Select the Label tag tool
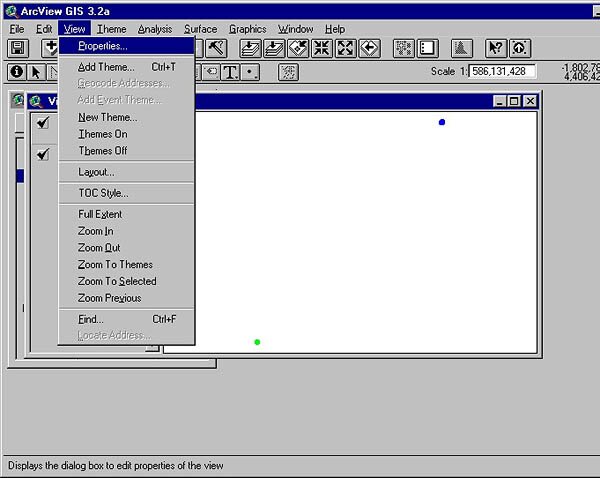The width and height of the screenshot is (600, 478). coord(211,72)
